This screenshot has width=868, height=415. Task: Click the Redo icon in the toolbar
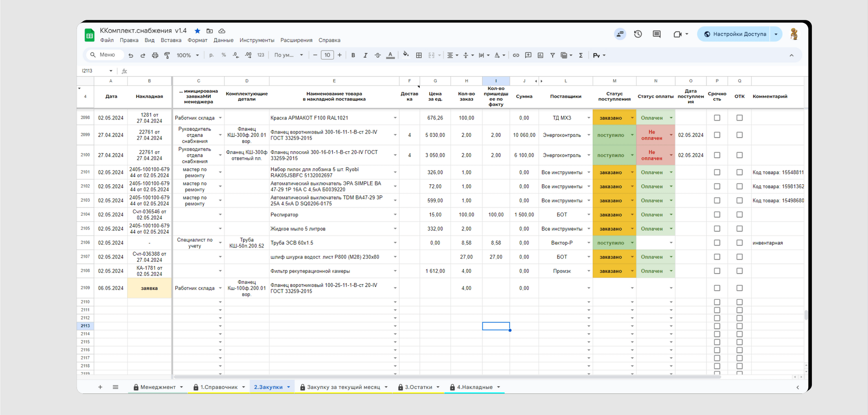click(143, 55)
